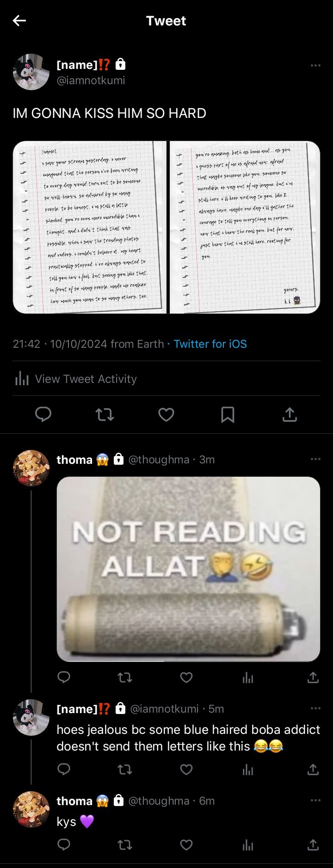Open options menu on thoma's kys reply
This screenshot has height=868, width=333.
(x=315, y=800)
